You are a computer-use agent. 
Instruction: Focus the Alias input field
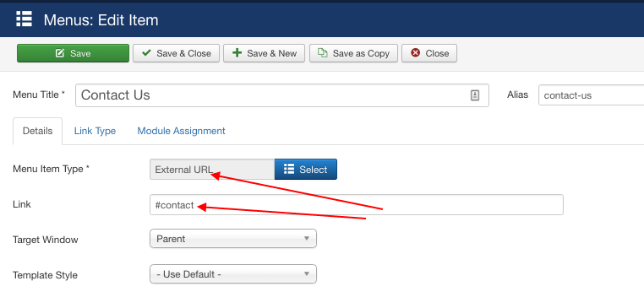(591, 95)
